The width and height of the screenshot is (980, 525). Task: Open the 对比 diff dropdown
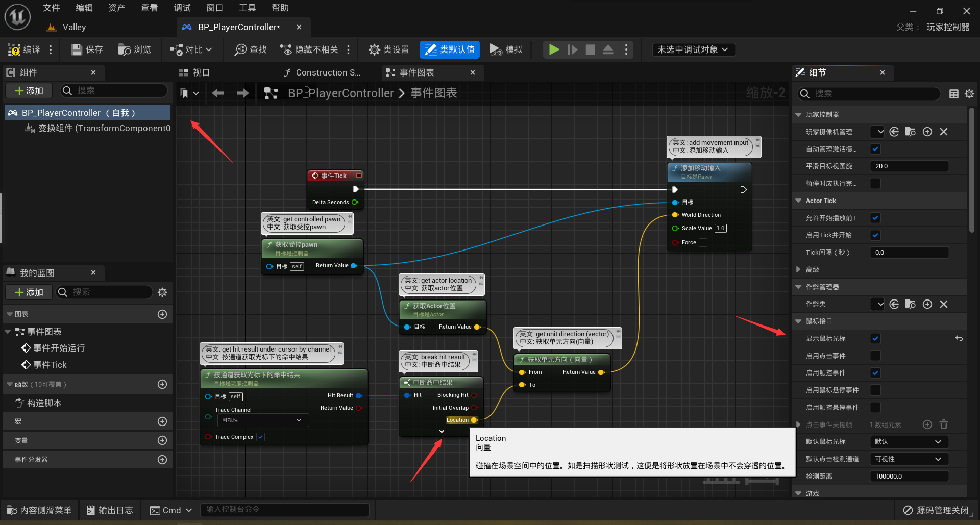click(191, 49)
